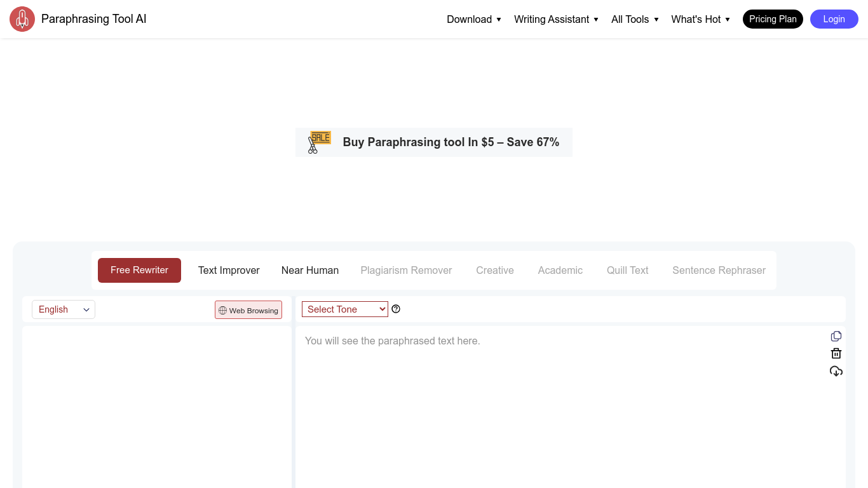Click the Pricing Plan button
868x488 pixels.
773,19
